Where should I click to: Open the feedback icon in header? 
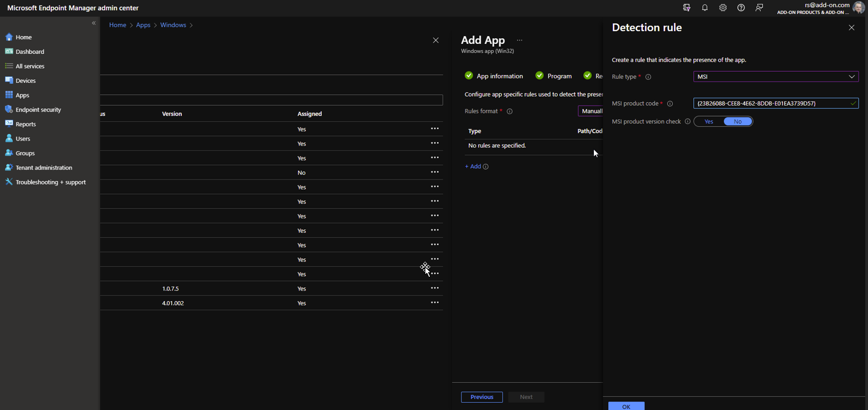759,8
